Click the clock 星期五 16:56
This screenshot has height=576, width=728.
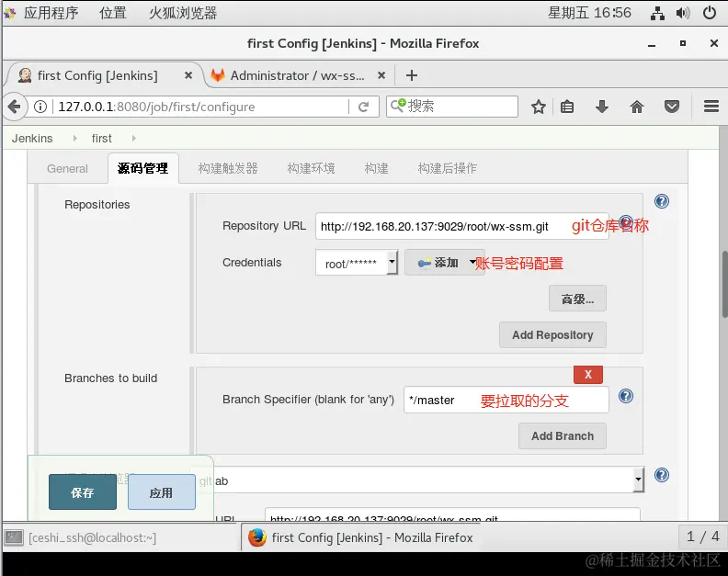(589, 13)
